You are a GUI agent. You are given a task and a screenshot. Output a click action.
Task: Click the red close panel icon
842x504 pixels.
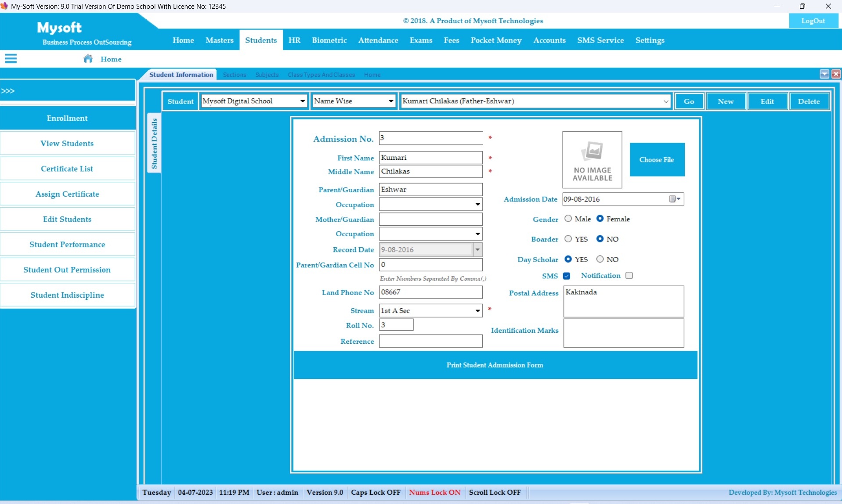tap(836, 74)
